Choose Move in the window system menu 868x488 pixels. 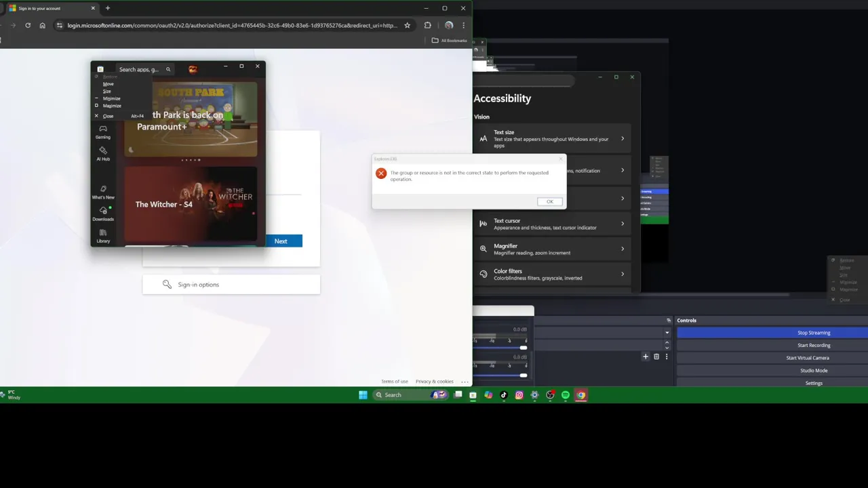(x=108, y=84)
